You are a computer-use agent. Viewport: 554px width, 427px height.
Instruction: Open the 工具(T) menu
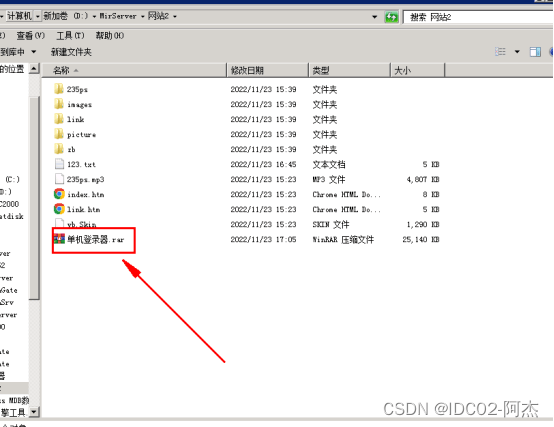[x=70, y=36]
